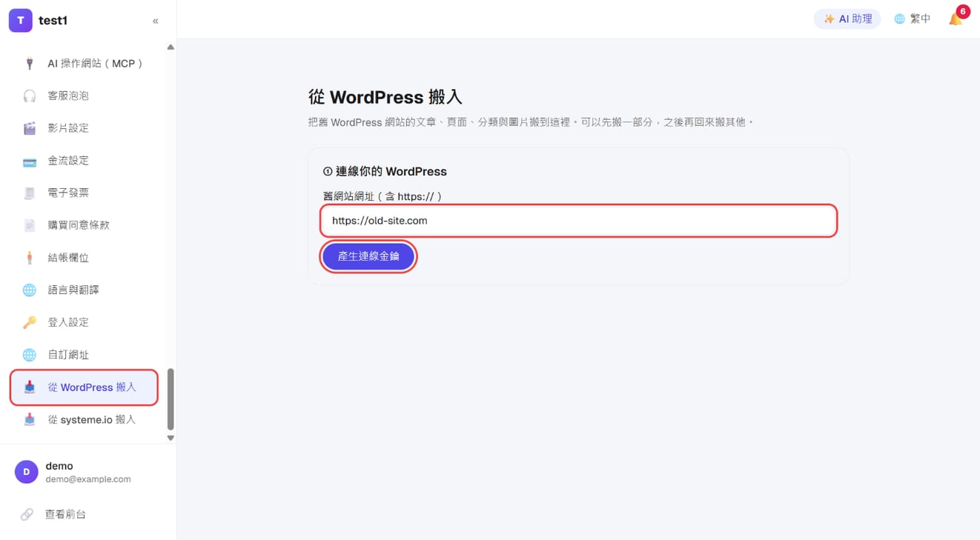Screen dimensions: 980x540
Task: Click the purple T workspace logo
Action: (20, 21)
